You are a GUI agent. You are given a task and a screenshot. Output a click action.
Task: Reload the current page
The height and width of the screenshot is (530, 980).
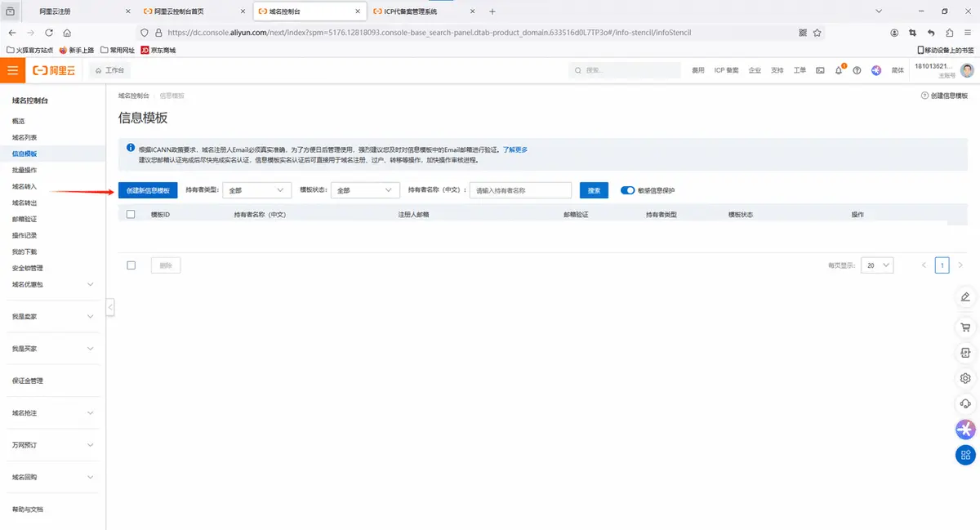pos(49,33)
